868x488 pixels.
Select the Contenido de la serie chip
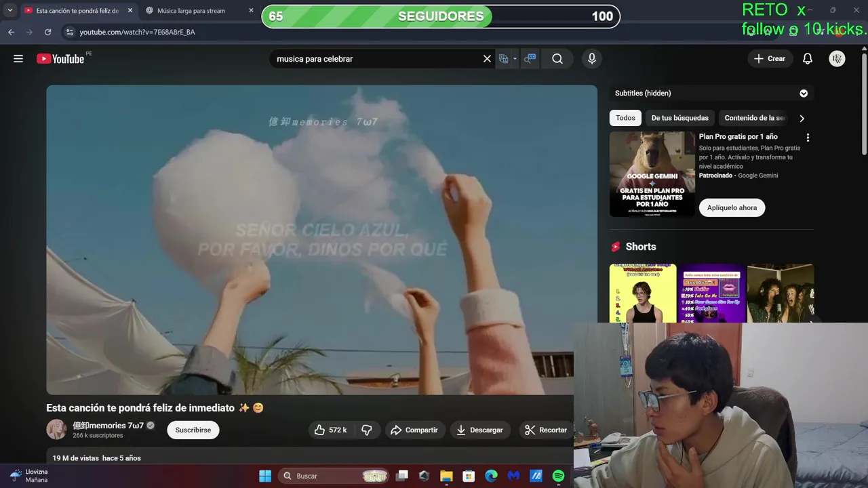(755, 118)
